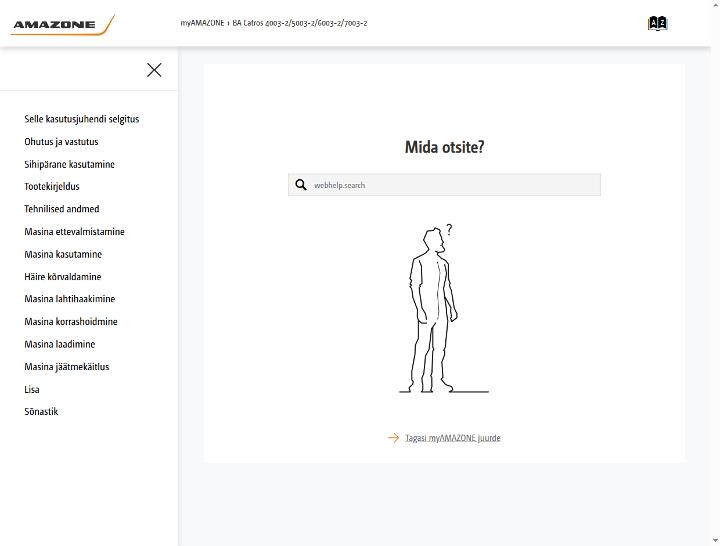
Task: Click the AMAZONE logo
Action: 62,25
